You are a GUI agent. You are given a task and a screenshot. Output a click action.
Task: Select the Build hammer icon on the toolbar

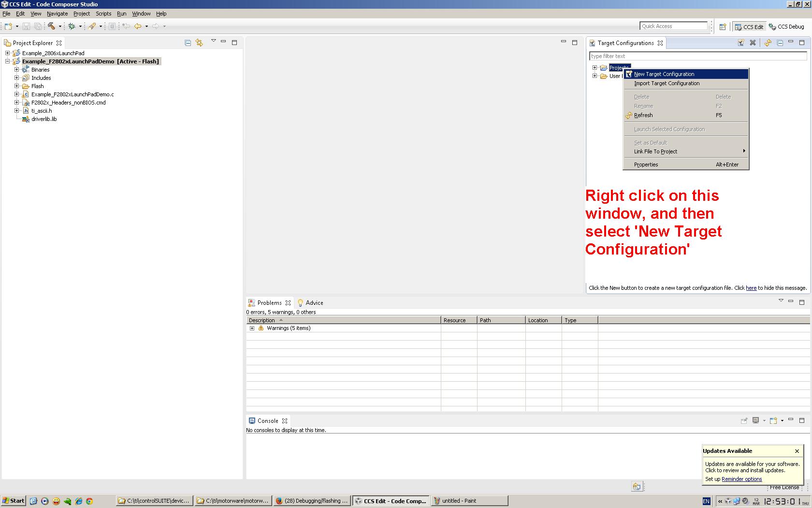click(x=51, y=26)
